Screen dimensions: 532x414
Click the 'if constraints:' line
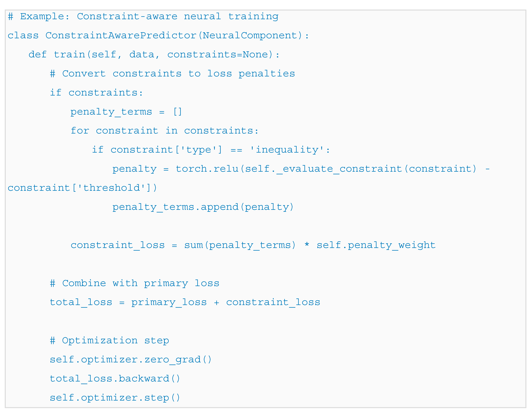96,93
